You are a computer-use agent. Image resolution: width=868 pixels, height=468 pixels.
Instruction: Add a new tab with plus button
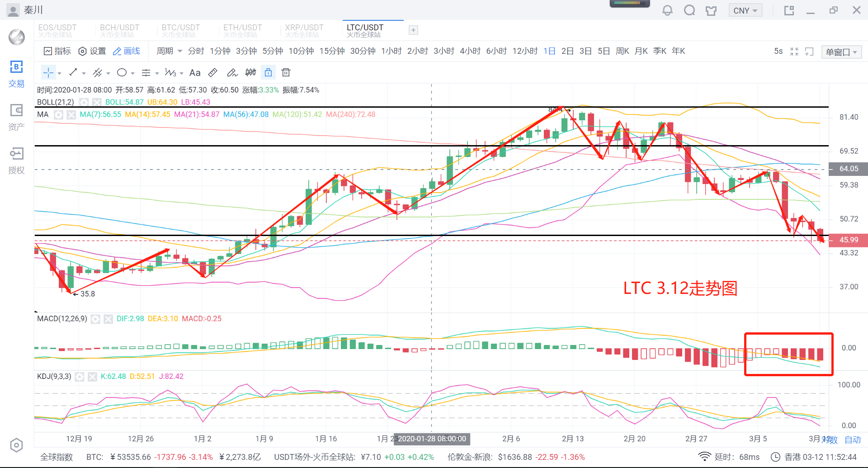tap(413, 30)
